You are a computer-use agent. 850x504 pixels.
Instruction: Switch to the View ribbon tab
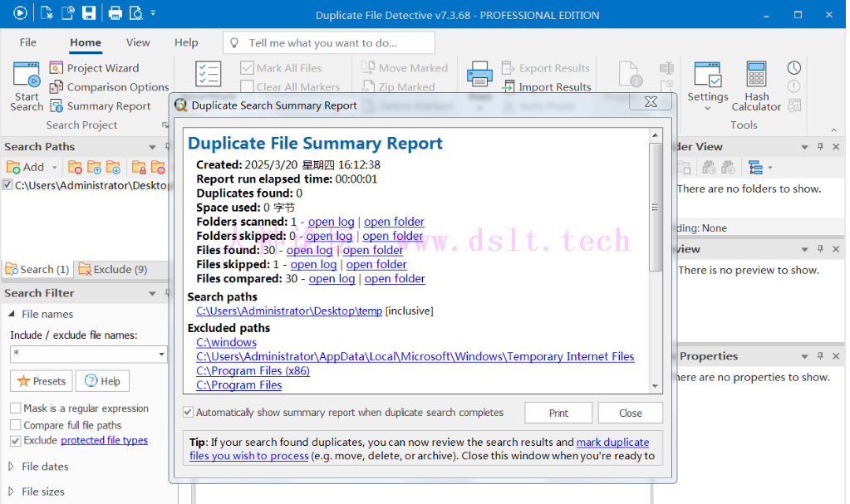point(138,42)
